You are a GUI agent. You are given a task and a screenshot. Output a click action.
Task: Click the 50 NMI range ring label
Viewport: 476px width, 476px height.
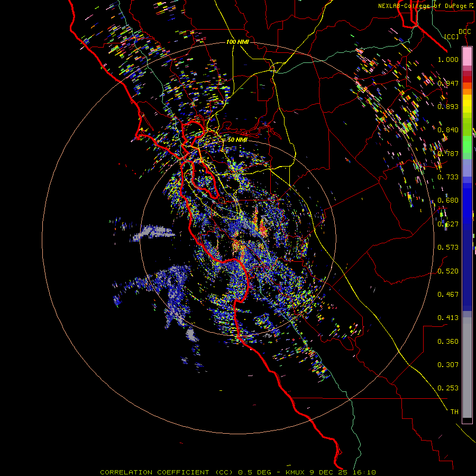pos(237,140)
